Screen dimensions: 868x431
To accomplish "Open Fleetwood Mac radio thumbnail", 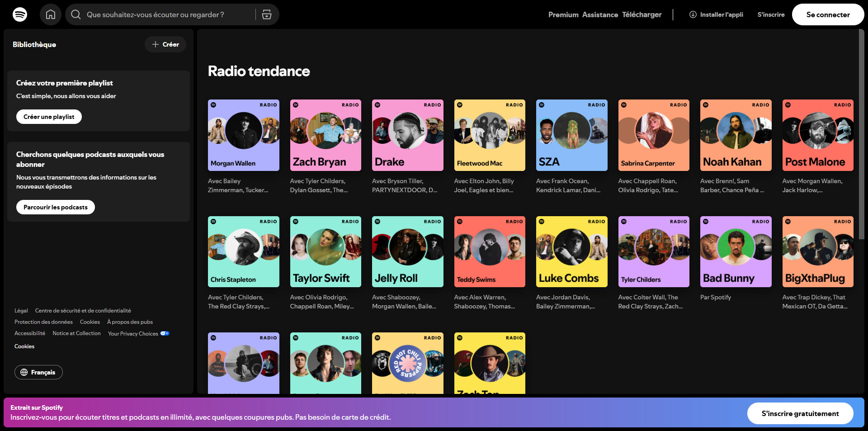I will click(490, 135).
